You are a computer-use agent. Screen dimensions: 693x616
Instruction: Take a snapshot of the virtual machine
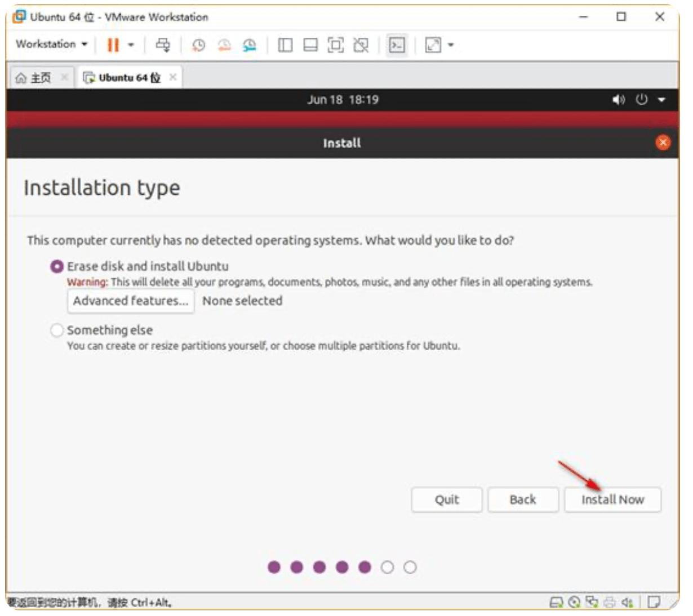[198, 45]
